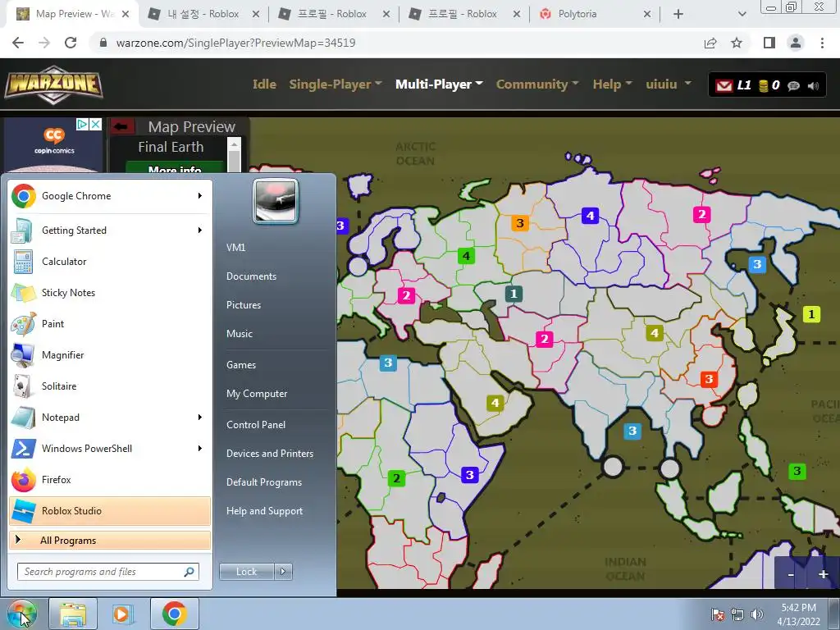Zoom out map with minus button
The width and height of the screenshot is (840, 630).
pyautogui.click(x=790, y=574)
